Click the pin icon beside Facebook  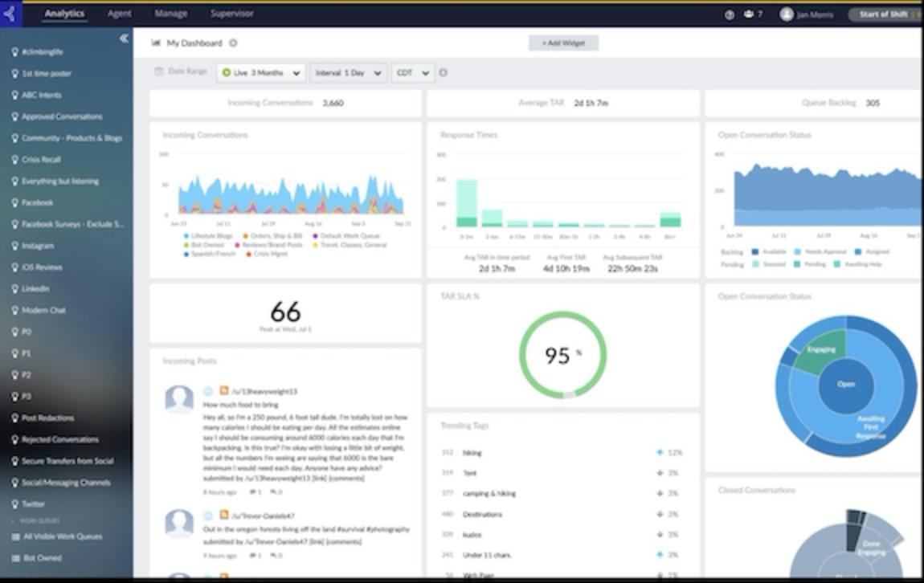pos(14,202)
